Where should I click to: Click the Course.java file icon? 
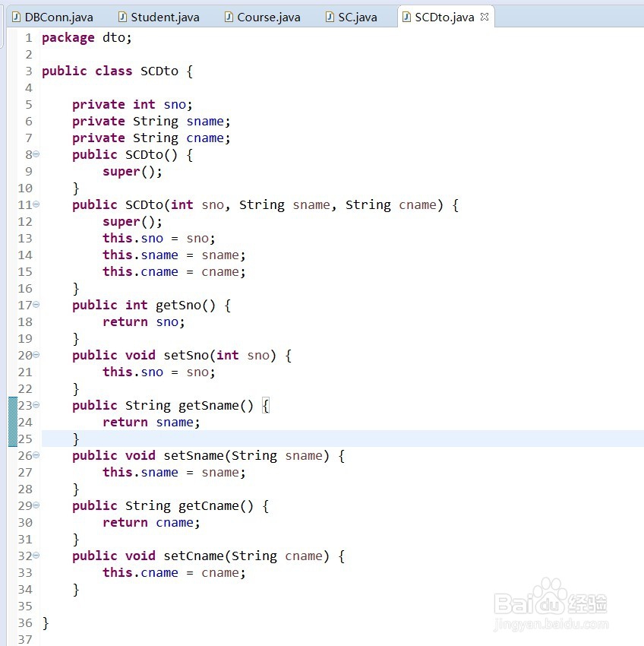click(229, 17)
